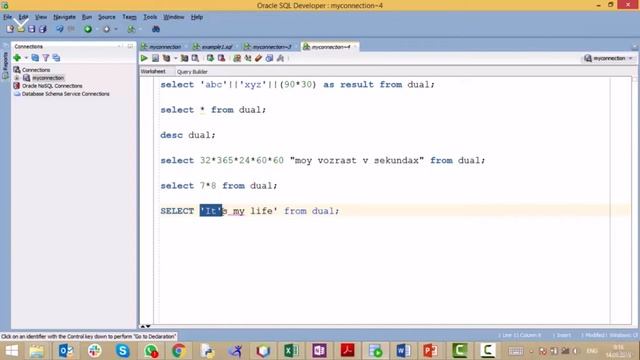Click the To Upper/Lower/InitCap icon
Image resolution: width=640 pixels, height=360 pixels.
[x=248, y=58]
